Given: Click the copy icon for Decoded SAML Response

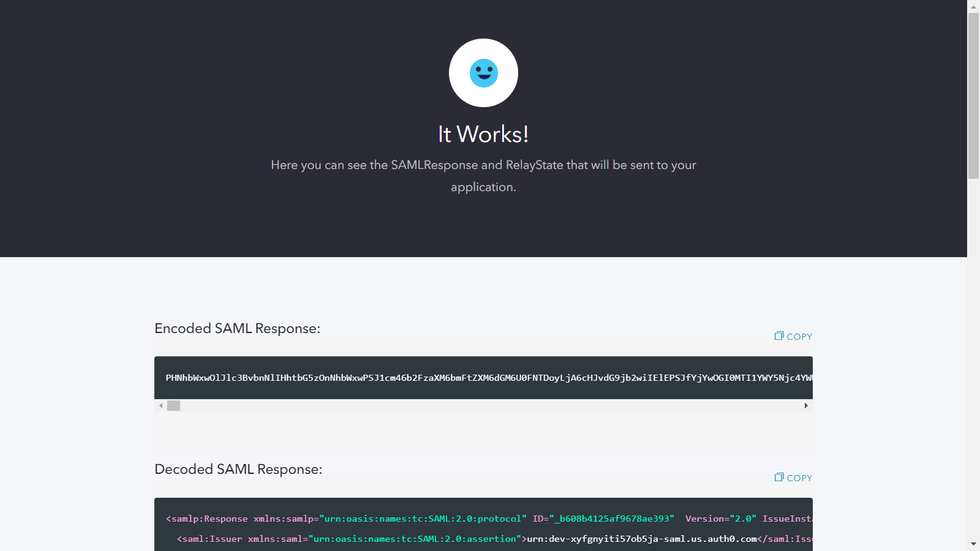Looking at the screenshot, I should 778,478.
